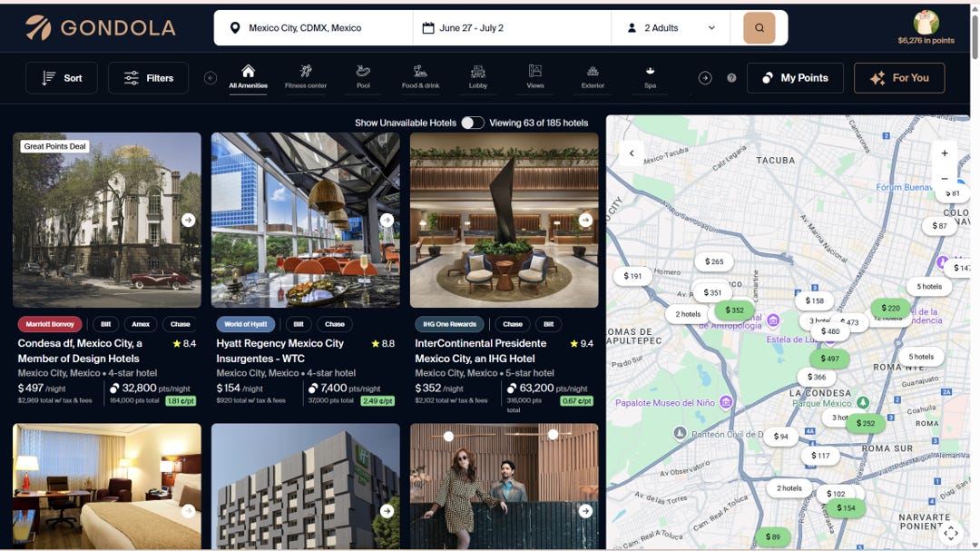The width and height of the screenshot is (980, 551).
Task: Open the My Points button
Action: coord(795,78)
